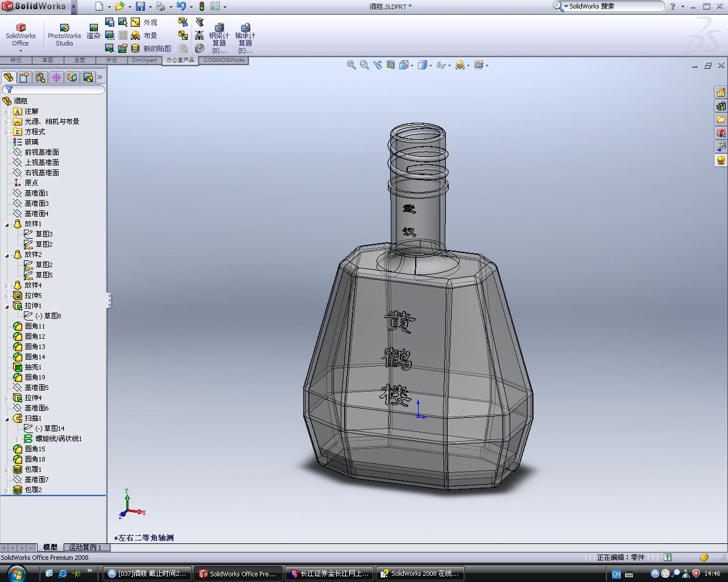Open the PropertyManager tab icon
728x582 pixels.
[24, 77]
